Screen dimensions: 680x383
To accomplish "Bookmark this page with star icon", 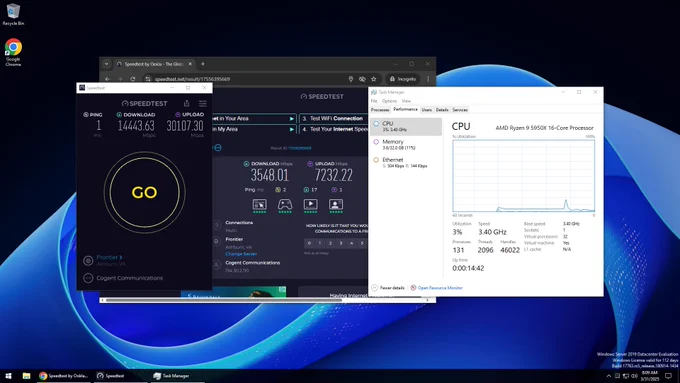I will (x=373, y=79).
